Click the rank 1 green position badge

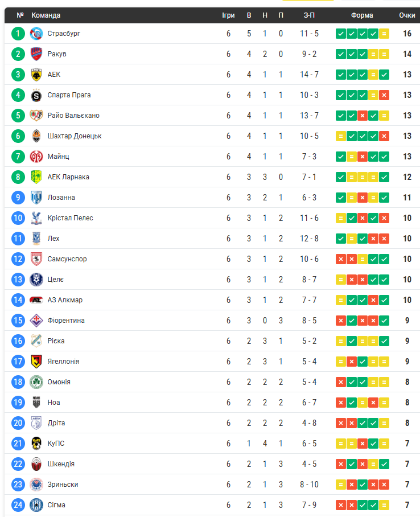click(x=18, y=34)
